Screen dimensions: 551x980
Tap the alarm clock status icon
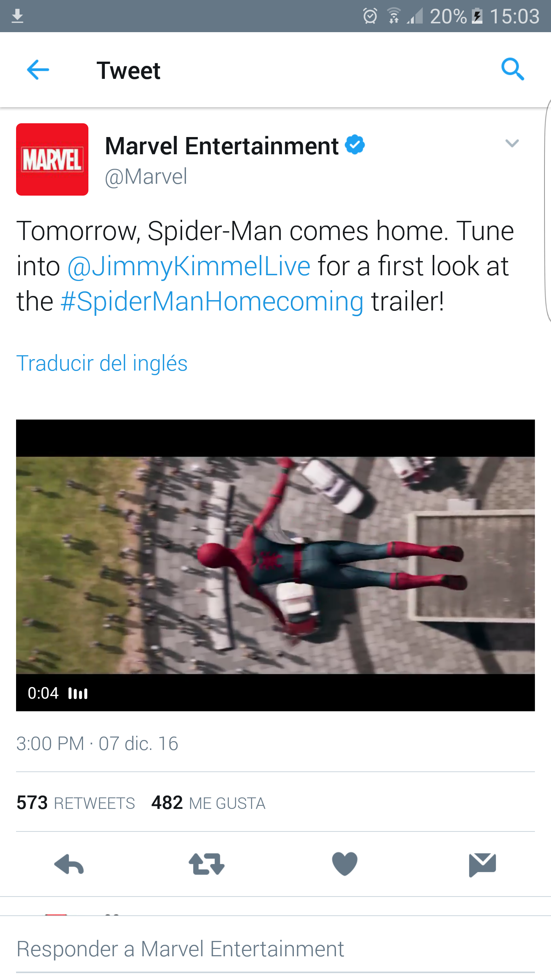370,16
